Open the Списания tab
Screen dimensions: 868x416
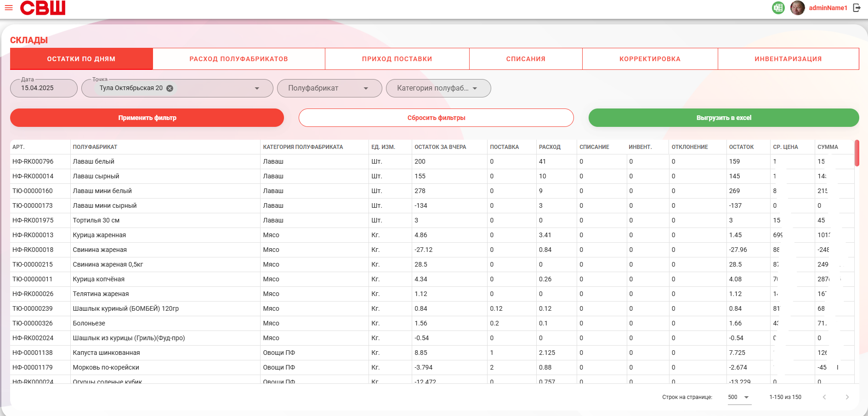(x=526, y=59)
